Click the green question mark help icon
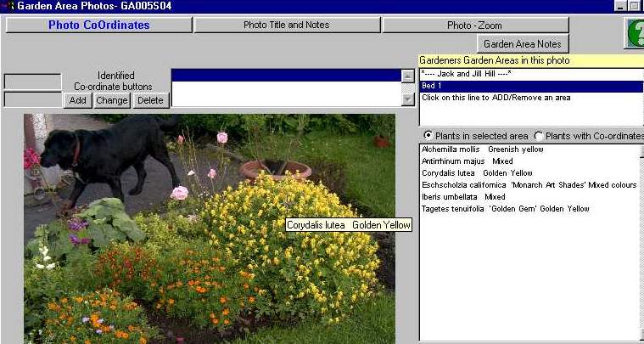Viewport: 644px width, 344px height. click(635, 33)
